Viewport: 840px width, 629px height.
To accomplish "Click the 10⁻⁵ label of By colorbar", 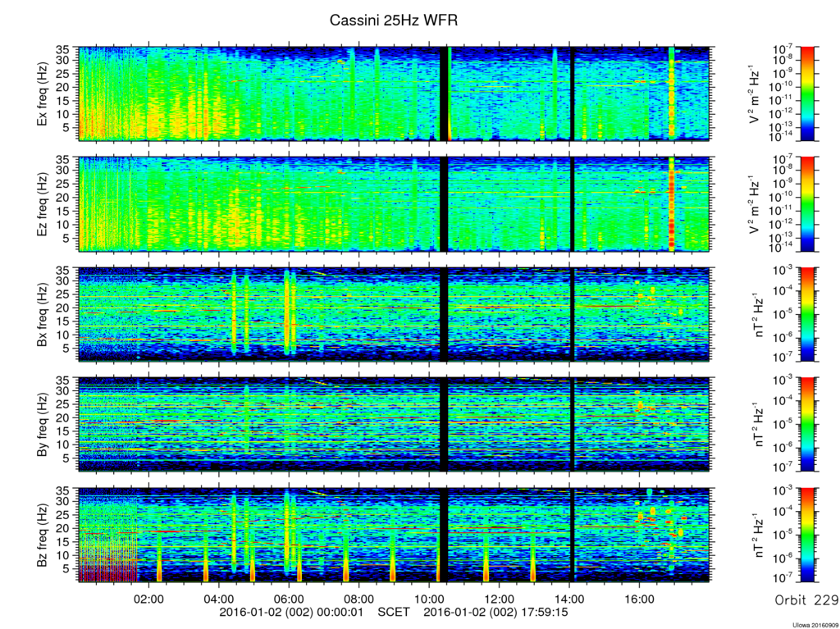I will pos(784,425).
